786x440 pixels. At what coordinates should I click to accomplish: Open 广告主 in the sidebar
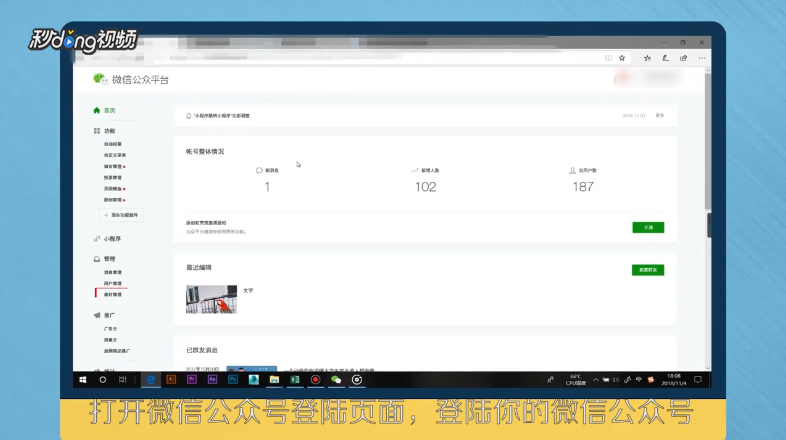pos(110,329)
